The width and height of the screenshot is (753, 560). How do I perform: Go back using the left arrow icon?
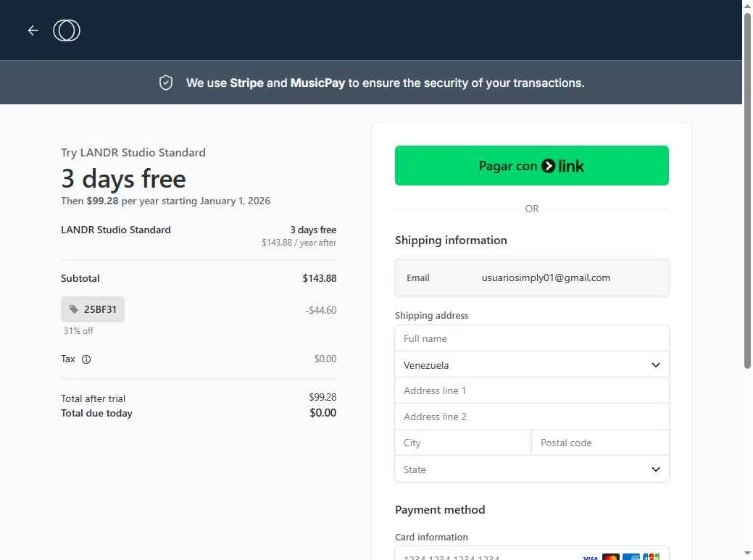tap(33, 30)
